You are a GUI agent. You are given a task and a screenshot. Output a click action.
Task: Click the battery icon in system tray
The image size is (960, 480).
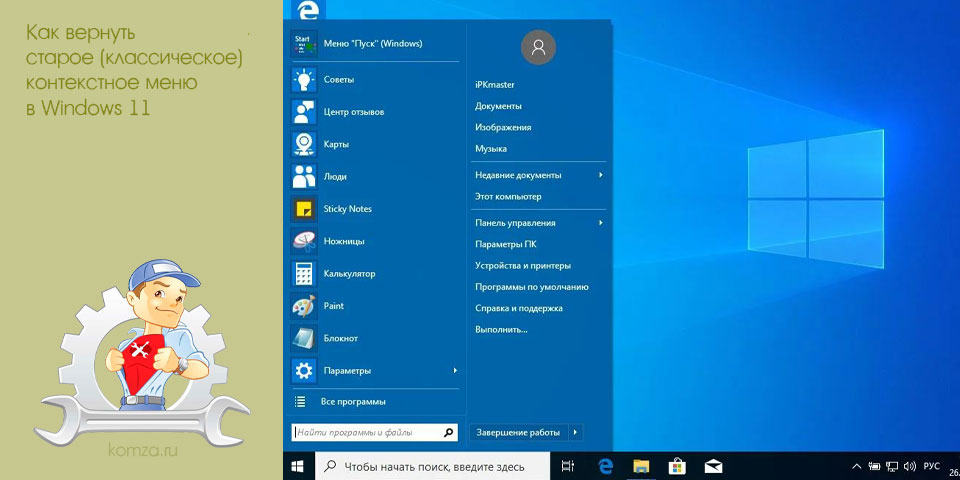[874, 467]
